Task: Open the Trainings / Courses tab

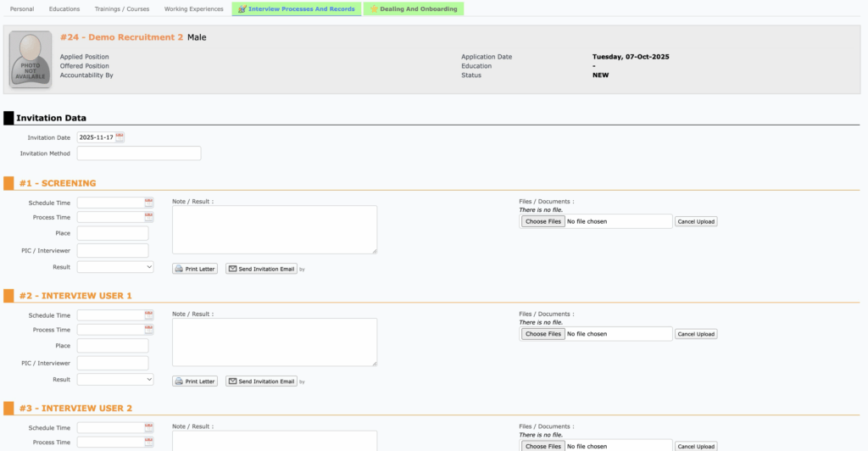Action: (120, 9)
